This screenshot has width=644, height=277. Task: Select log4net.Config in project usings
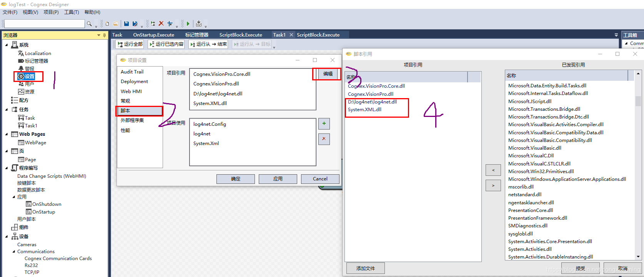210,124
